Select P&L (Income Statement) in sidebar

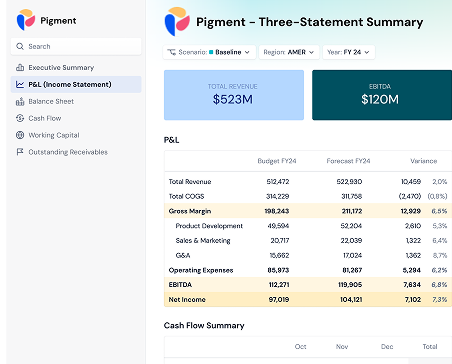pyautogui.click(x=76, y=84)
